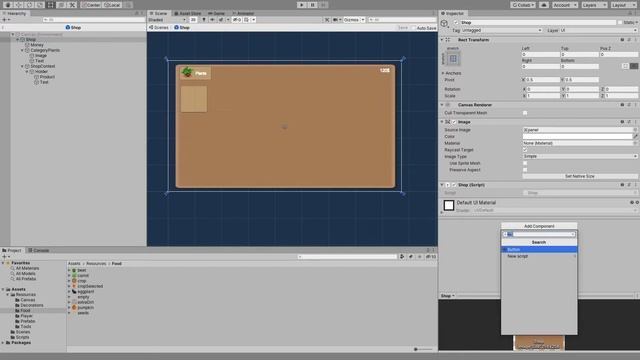
Task: Select the Scale tool in toolbar
Action: tap(40, 5)
